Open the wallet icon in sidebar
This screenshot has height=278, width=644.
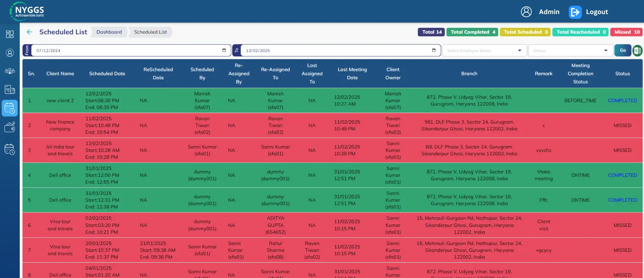pyautogui.click(x=10, y=127)
